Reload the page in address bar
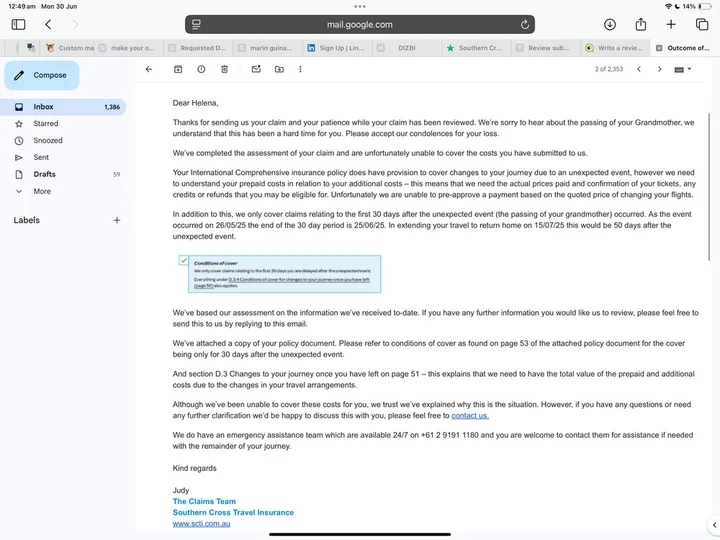 tap(525, 24)
